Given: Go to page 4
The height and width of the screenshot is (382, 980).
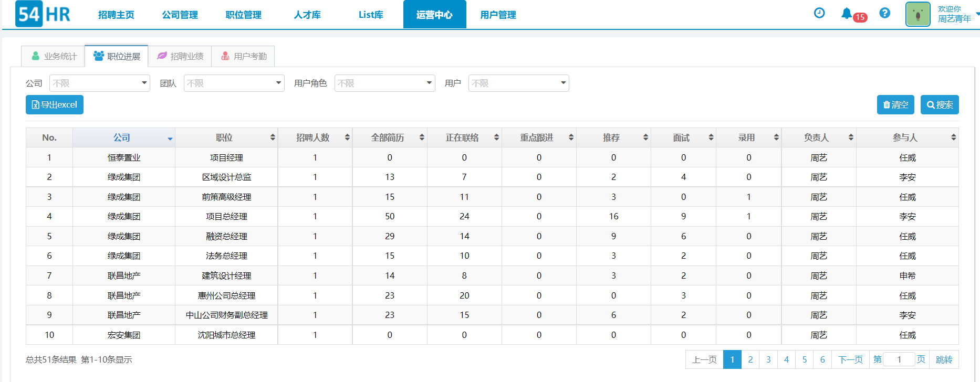Looking at the screenshot, I should click(786, 359).
